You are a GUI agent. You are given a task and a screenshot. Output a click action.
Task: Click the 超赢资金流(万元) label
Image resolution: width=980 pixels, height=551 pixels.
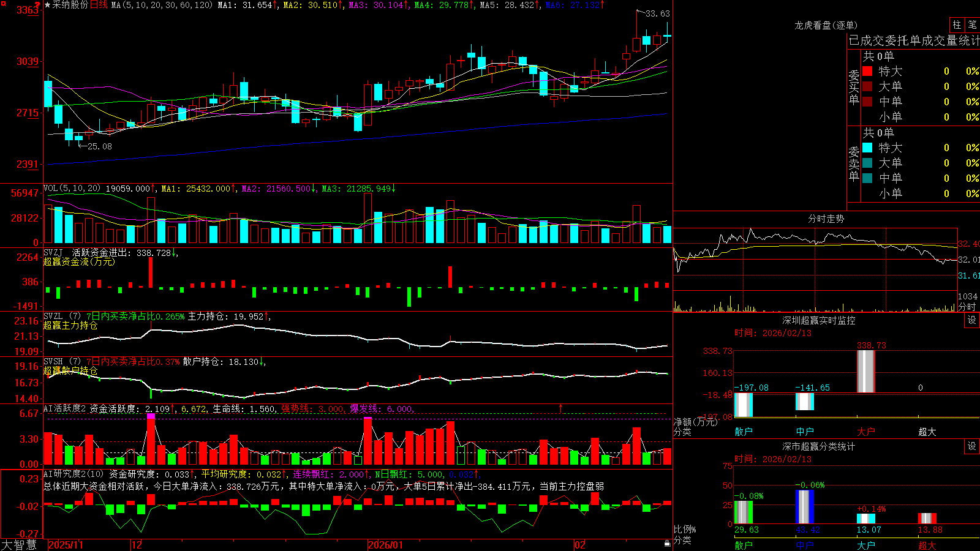tap(79, 261)
